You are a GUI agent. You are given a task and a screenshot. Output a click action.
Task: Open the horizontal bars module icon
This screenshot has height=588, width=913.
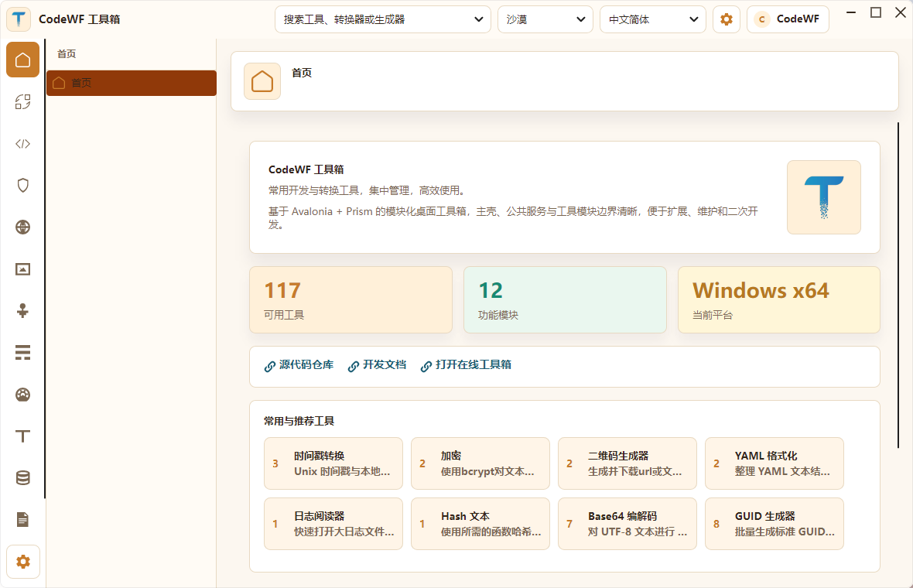pyautogui.click(x=22, y=352)
